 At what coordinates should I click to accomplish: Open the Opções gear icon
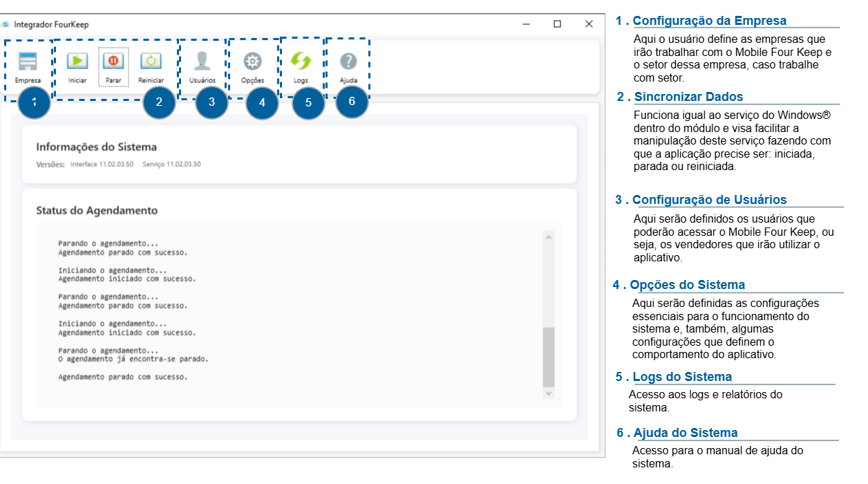point(252,62)
